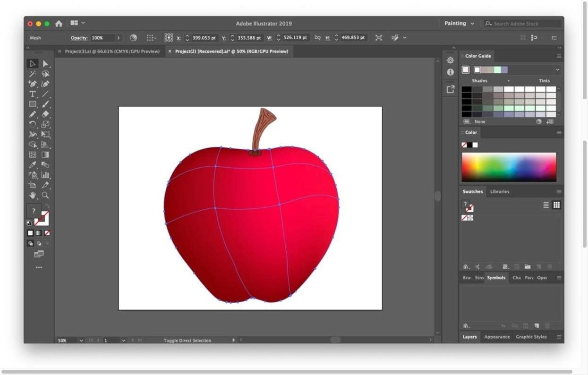Switch to Libraries panel tab
The height and width of the screenshot is (375, 588).
pyautogui.click(x=500, y=192)
